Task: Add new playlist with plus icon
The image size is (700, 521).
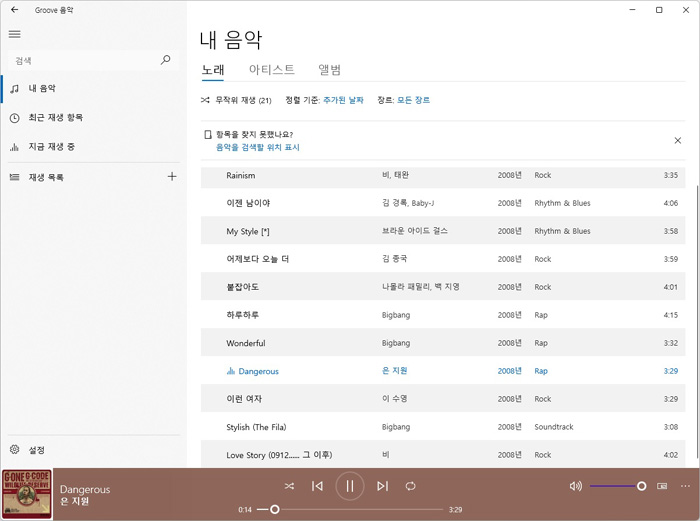Action: 172,176
